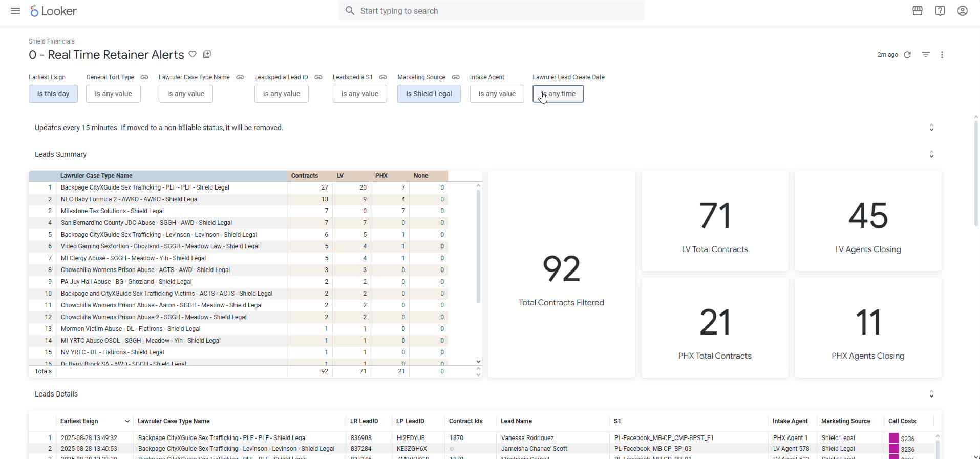Open the main hamburger menu
The height and width of the screenshot is (459, 980).
coord(15,11)
